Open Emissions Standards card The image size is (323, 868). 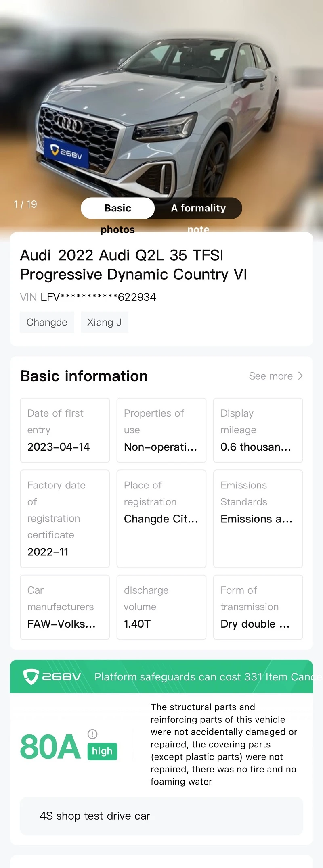258,519
